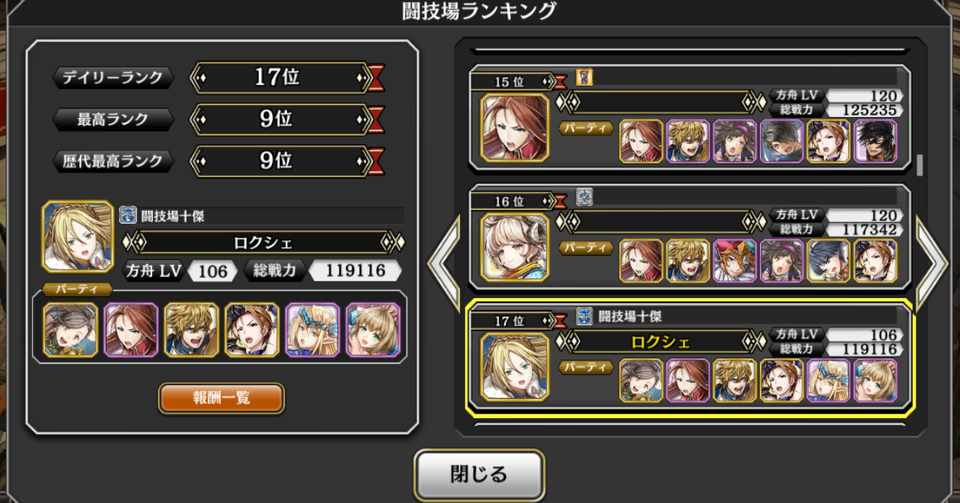Click the gold badge icon on 15位 entry
Viewport: 960px width, 503px height.
584,77
